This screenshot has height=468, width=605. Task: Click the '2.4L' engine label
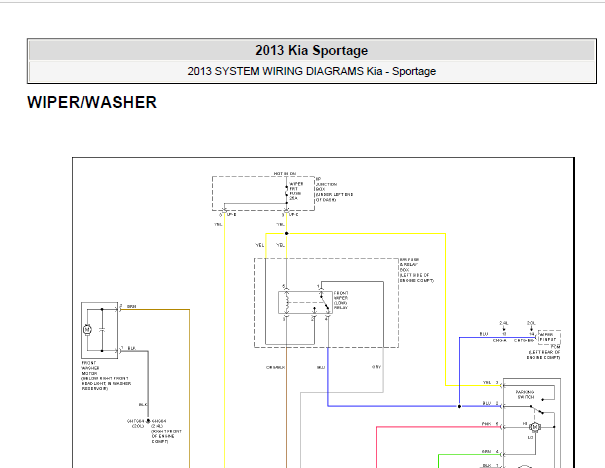tap(504, 323)
